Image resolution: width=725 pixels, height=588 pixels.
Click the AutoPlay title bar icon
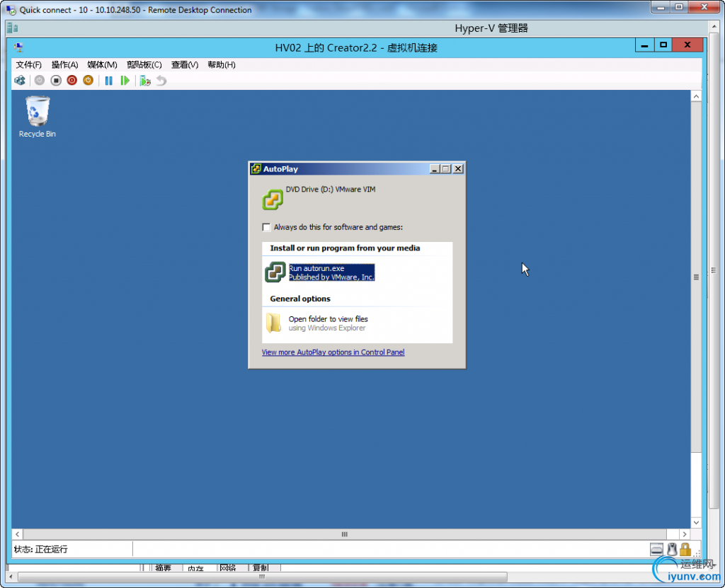[256, 168]
